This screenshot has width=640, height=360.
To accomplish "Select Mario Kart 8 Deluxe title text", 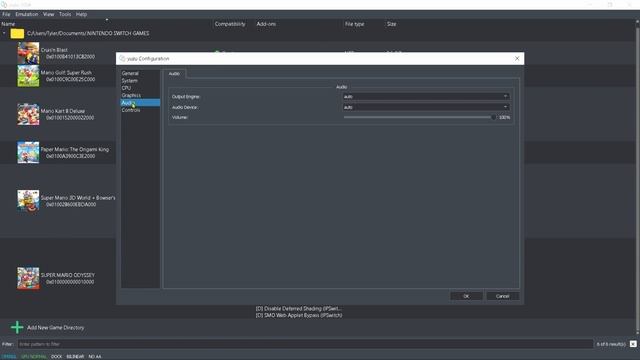I will (63, 111).
